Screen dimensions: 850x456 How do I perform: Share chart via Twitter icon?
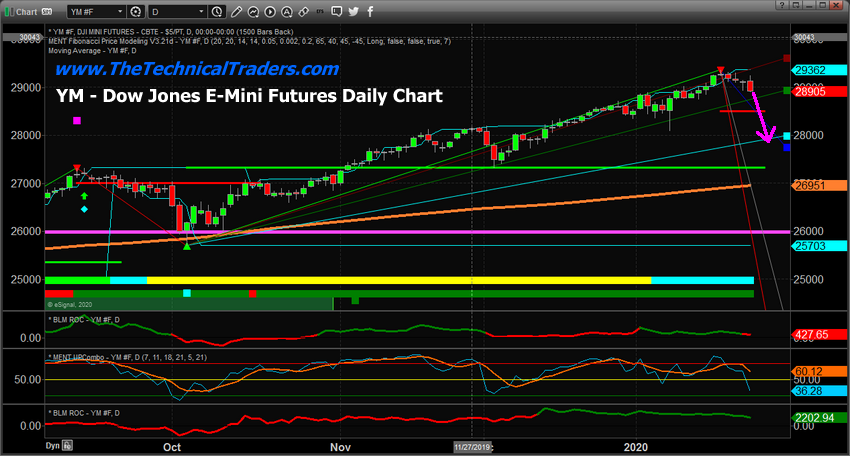(x=353, y=11)
